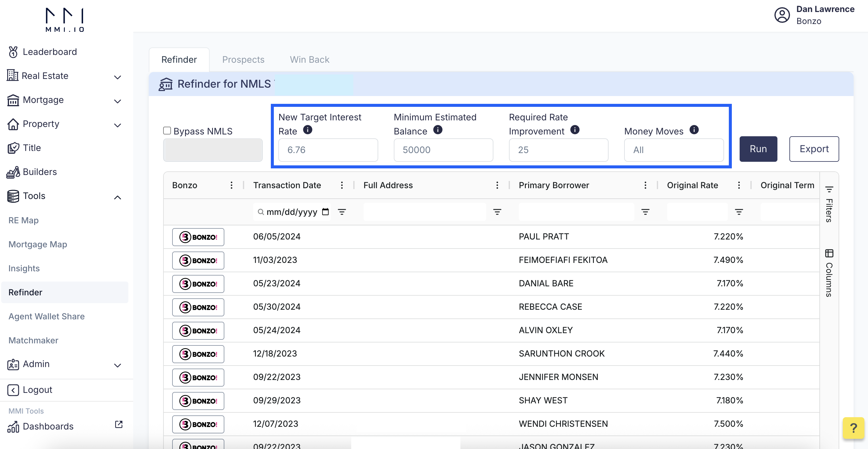Click the Full Address filter input
This screenshot has width=868, height=449.
pyautogui.click(x=425, y=212)
